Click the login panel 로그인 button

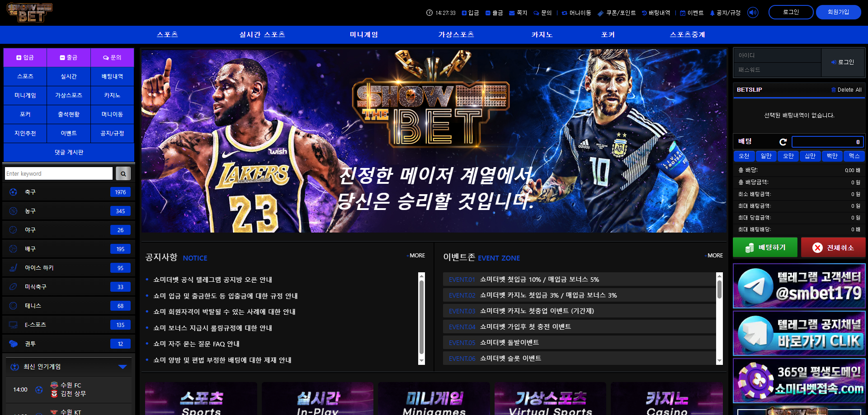[843, 62]
